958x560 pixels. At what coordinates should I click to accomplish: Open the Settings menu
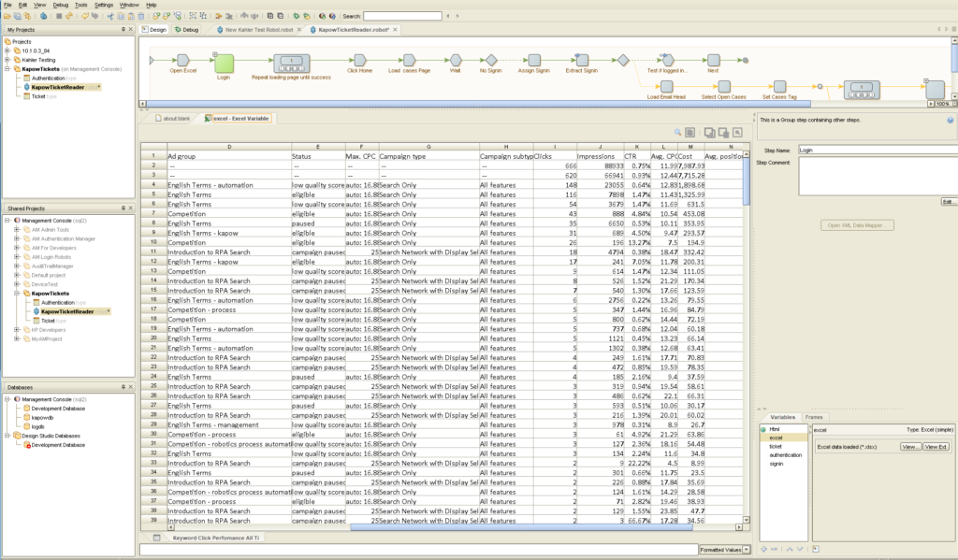[104, 5]
